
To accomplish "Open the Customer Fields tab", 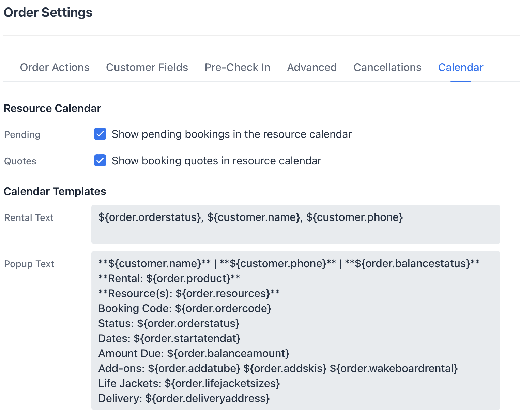I will click(147, 67).
